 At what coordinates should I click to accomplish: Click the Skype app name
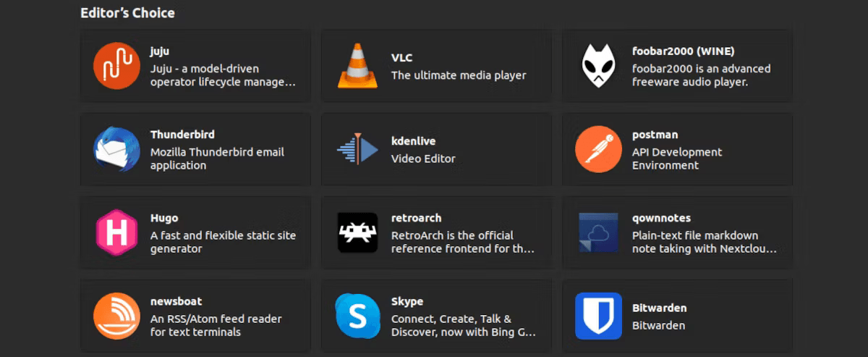click(407, 301)
